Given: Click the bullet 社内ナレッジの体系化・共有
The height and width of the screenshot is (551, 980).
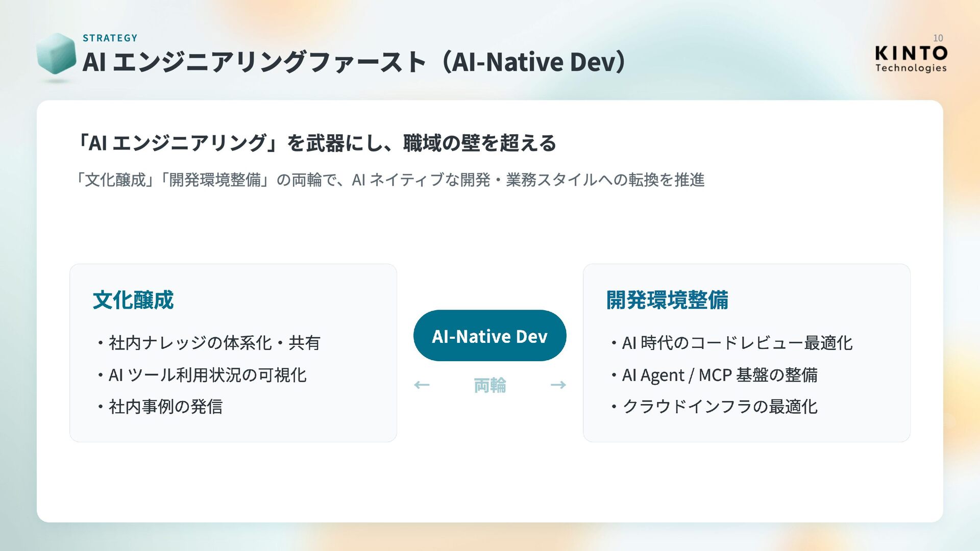Looking at the screenshot, I should 209,343.
